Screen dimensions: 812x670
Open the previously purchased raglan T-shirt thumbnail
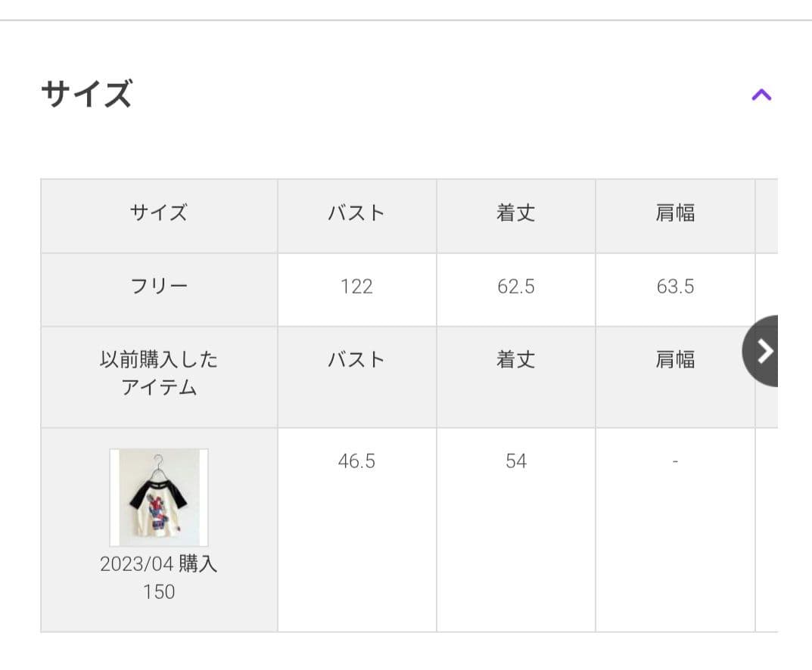[159, 498]
